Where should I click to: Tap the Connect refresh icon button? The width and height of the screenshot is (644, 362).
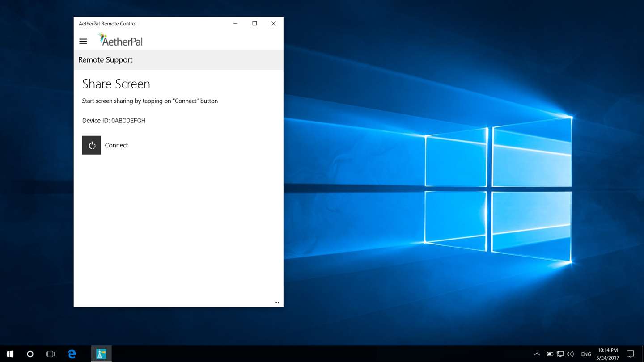[92, 145]
